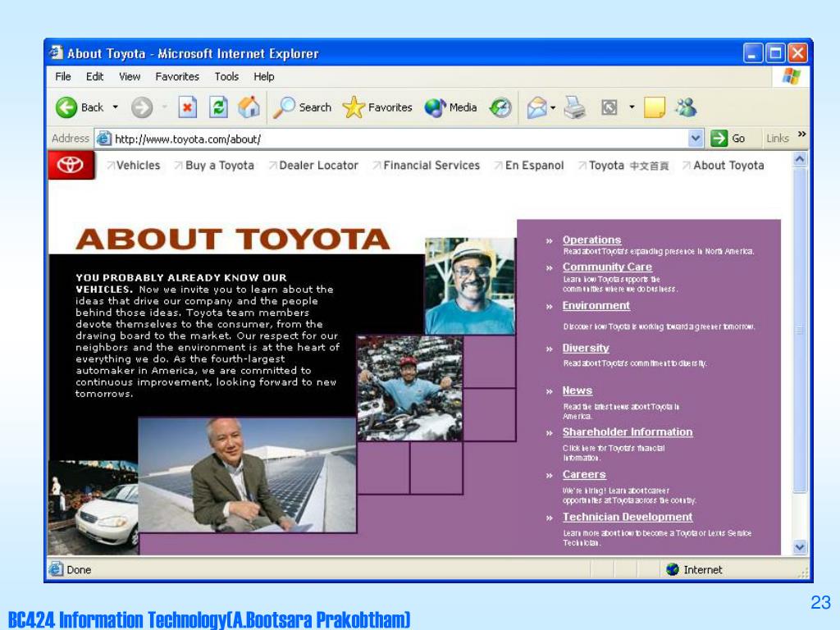Click the Windows flag logo in the menu bar
Image resolution: width=840 pixels, height=630 pixels.
point(791,76)
